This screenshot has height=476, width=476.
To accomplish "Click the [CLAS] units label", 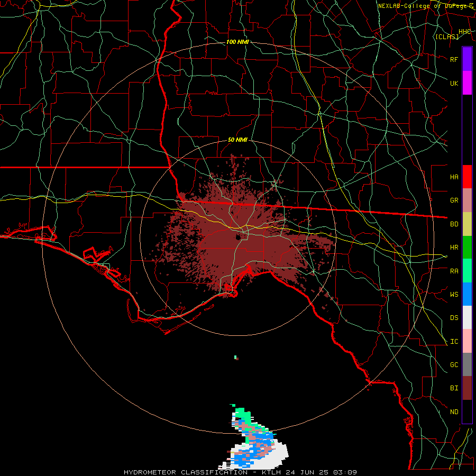I will click(447, 36).
